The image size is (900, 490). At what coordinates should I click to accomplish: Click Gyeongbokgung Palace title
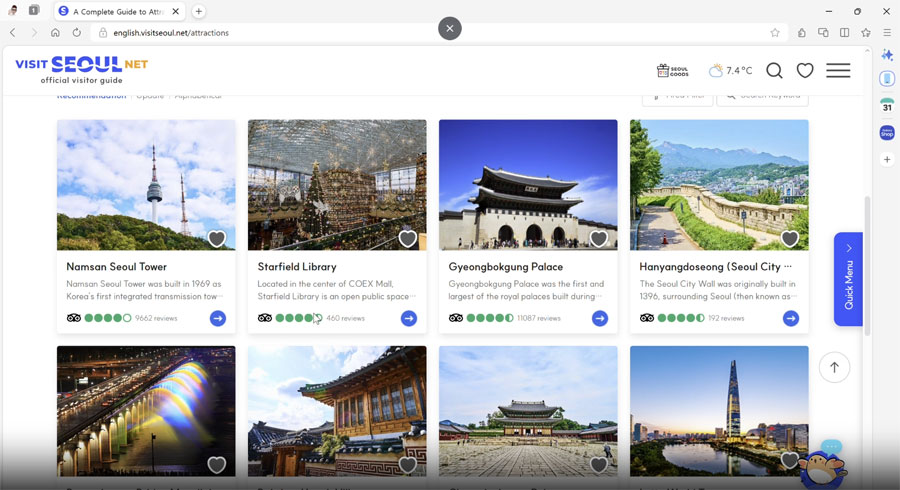pos(506,267)
